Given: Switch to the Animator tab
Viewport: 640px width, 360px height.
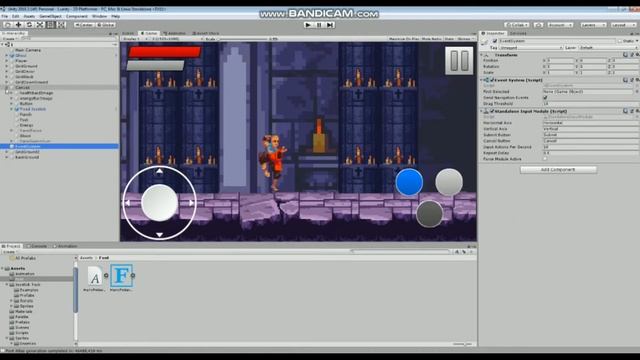Looking at the screenshot, I should (x=175, y=33).
